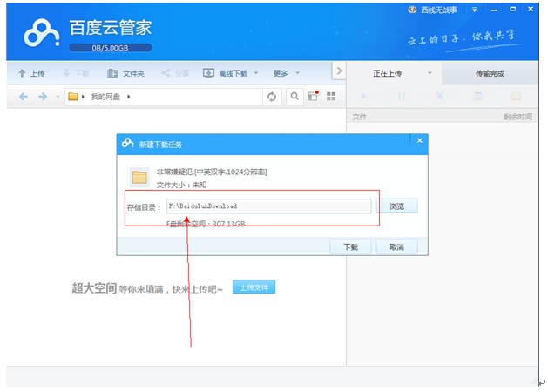Click the 上传文件 button
The height and width of the screenshot is (392, 548).
tap(254, 287)
